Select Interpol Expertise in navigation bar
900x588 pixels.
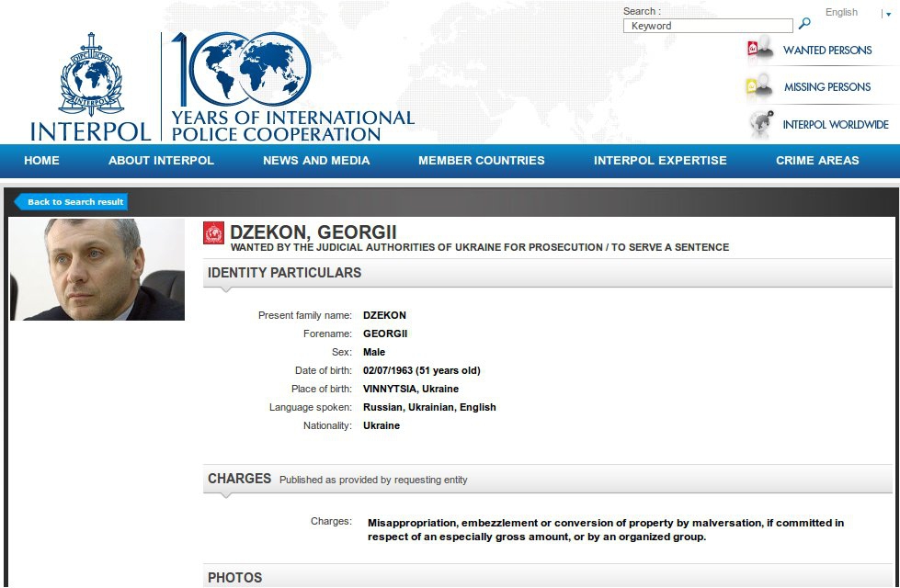660,160
